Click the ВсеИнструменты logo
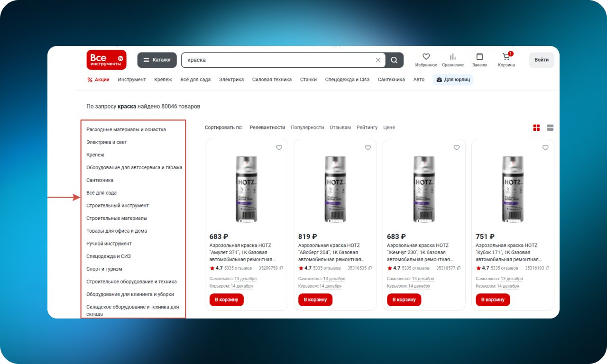 click(x=106, y=60)
